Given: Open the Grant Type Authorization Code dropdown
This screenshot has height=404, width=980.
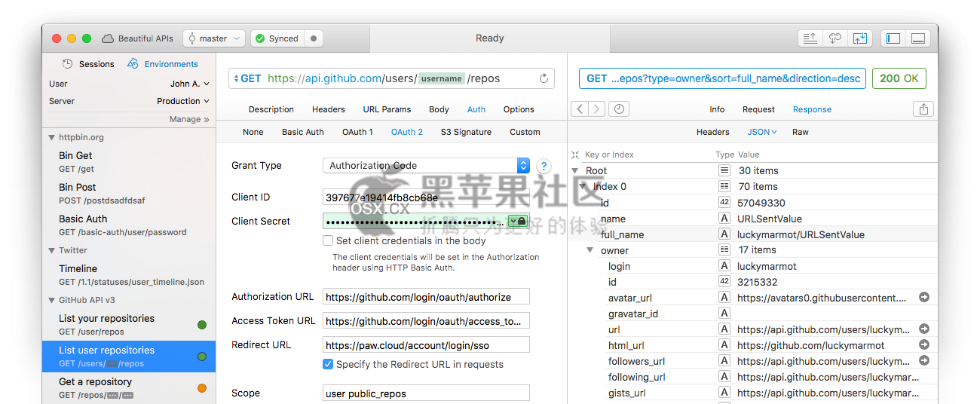Looking at the screenshot, I should [427, 166].
